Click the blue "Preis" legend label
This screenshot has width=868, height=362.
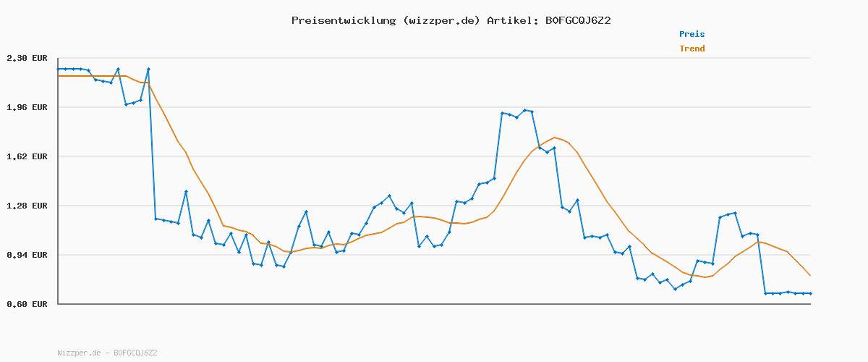point(692,34)
